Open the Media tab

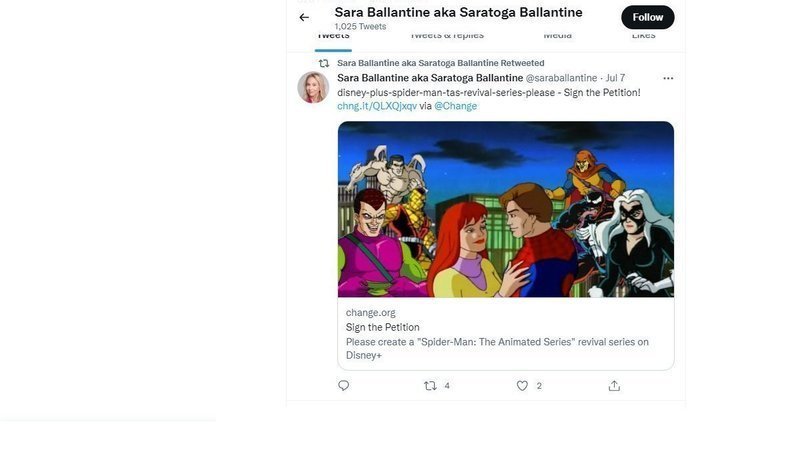pyautogui.click(x=557, y=36)
